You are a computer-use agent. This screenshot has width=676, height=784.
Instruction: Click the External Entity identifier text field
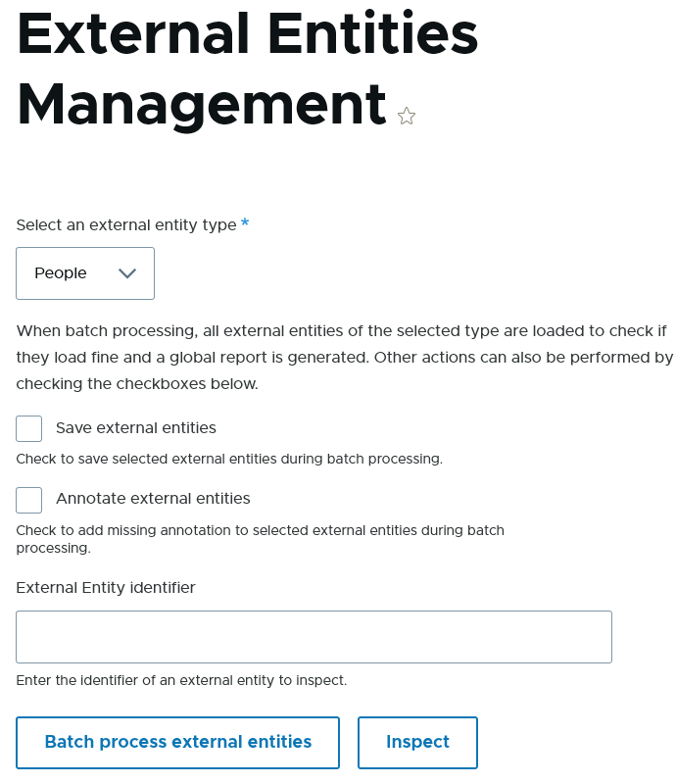(314, 637)
